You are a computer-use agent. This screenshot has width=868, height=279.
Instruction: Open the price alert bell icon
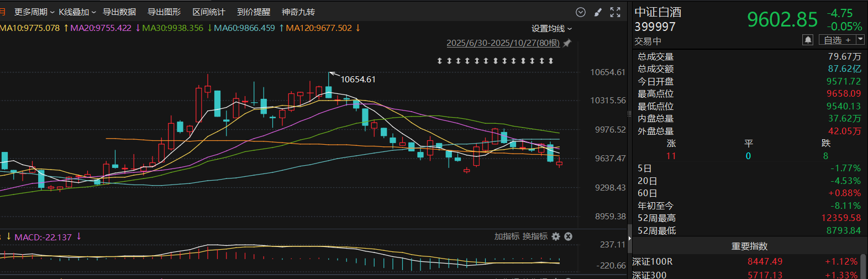point(808,40)
